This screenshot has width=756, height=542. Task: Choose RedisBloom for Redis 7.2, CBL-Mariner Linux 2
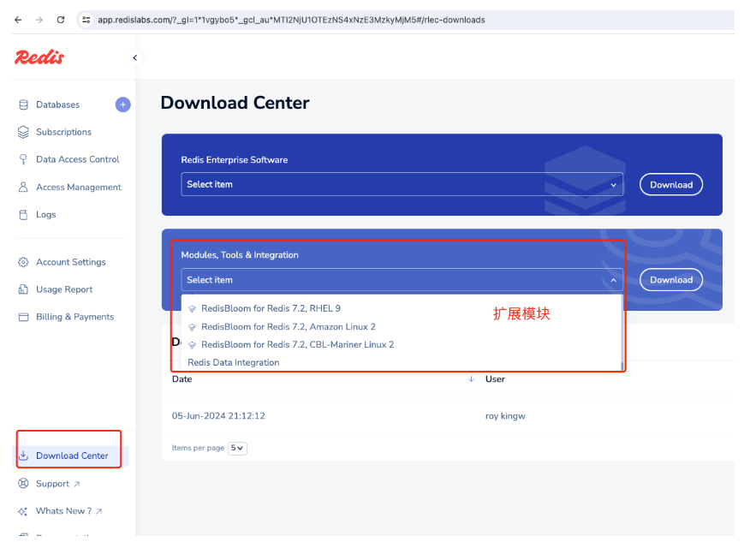click(x=297, y=345)
